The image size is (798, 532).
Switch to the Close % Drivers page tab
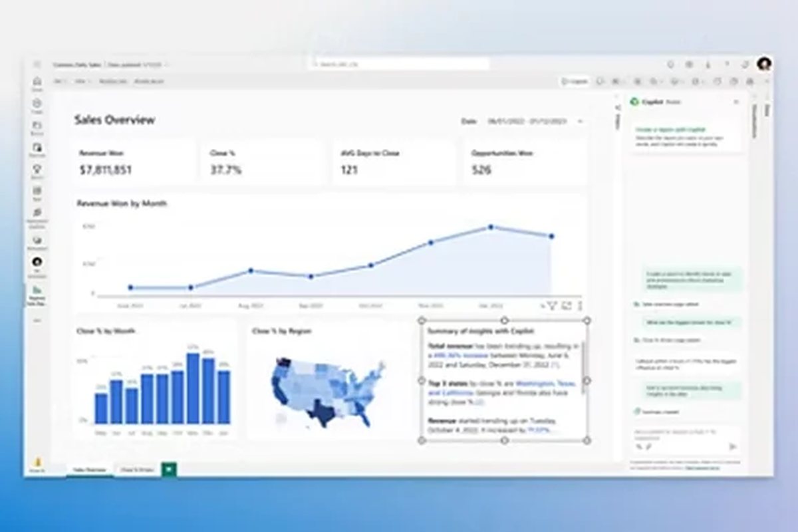point(137,469)
